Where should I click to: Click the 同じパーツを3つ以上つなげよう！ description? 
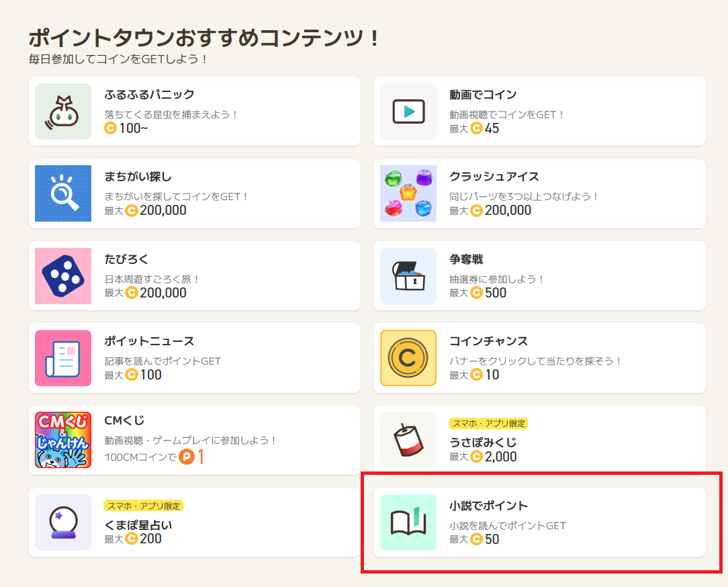(523, 197)
